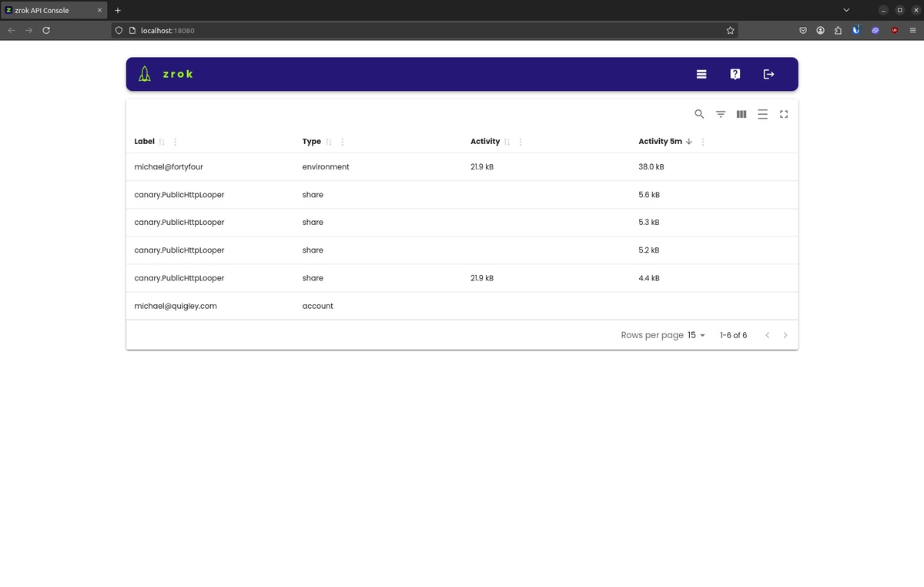List all tabs dropdown arrow

click(x=847, y=10)
